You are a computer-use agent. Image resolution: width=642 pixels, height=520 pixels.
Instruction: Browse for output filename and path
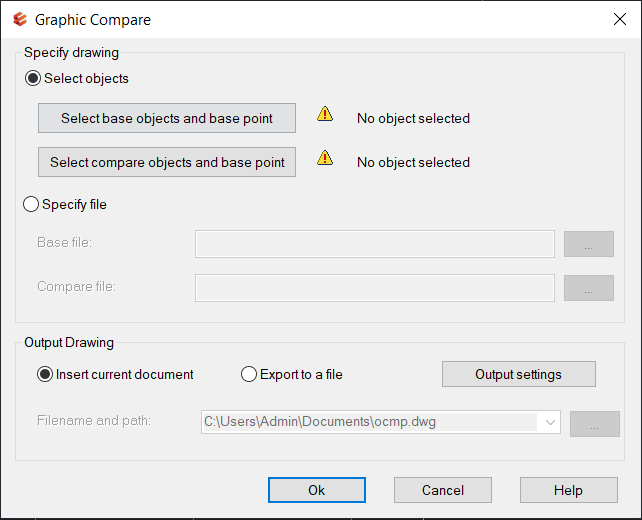594,424
